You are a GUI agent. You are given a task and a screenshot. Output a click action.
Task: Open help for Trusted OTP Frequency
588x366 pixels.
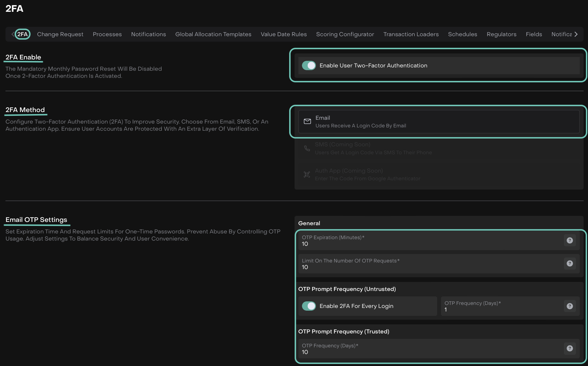(570, 348)
